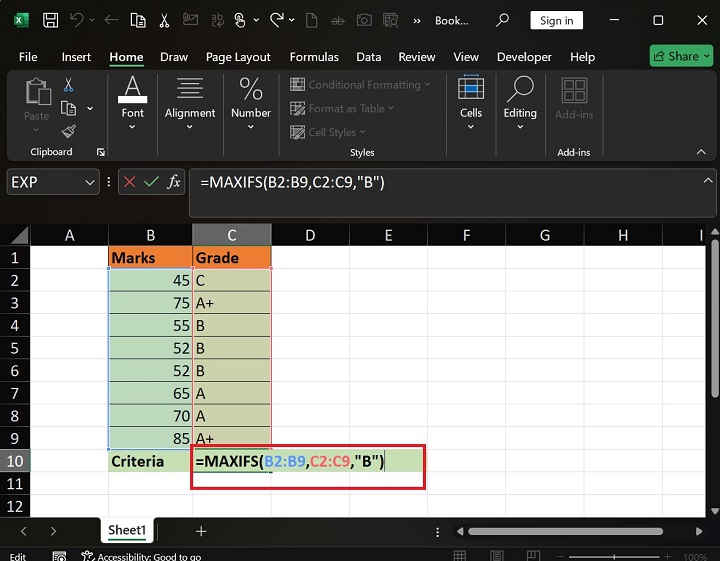Add a new sheet with the plus icon

201,531
